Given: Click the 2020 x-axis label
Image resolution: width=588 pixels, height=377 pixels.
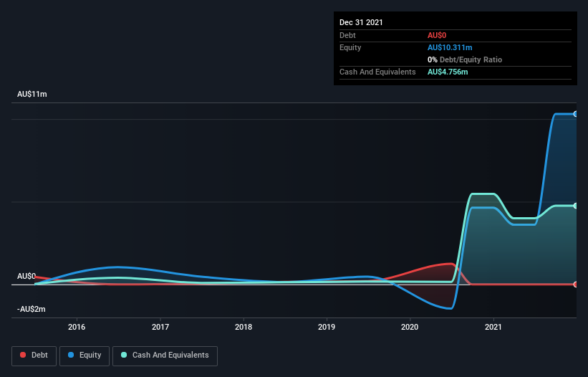Looking at the screenshot, I should click(x=410, y=327).
